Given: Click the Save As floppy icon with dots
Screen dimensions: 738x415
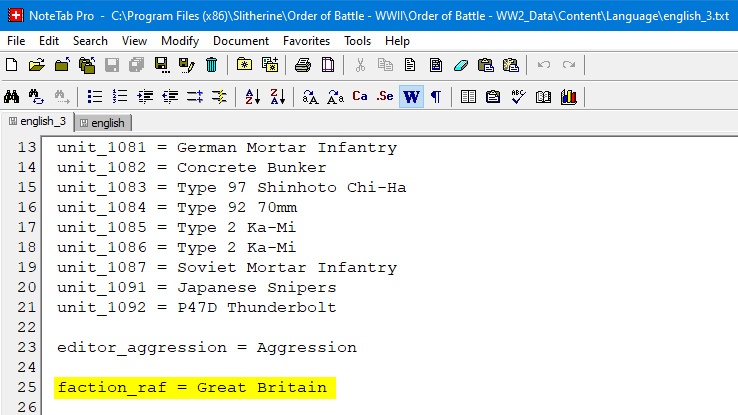Looking at the screenshot, I should [x=161, y=65].
